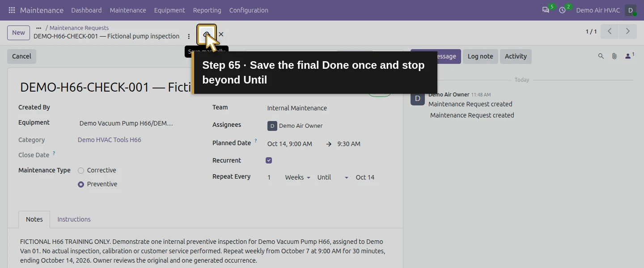The image size is (644, 268).
Task: Edit the planned start Oct 14, 9:00 AM
Action: (290, 144)
